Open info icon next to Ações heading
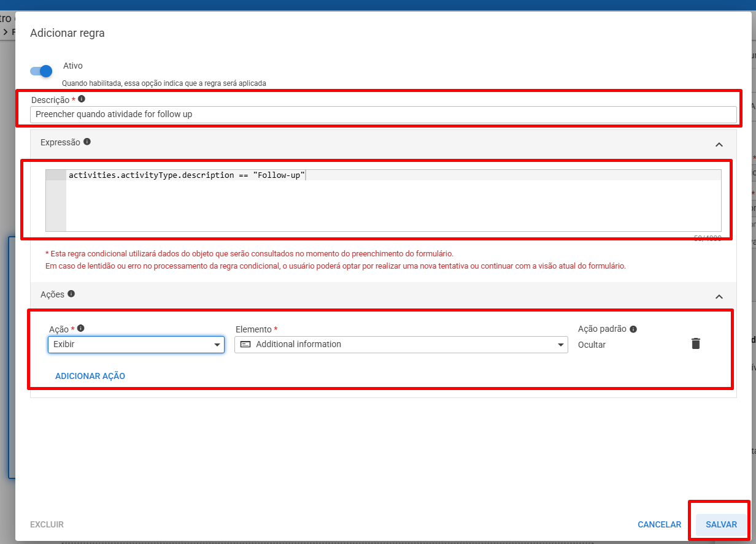Image resolution: width=756 pixels, height=544 pixels. (71, 294)
